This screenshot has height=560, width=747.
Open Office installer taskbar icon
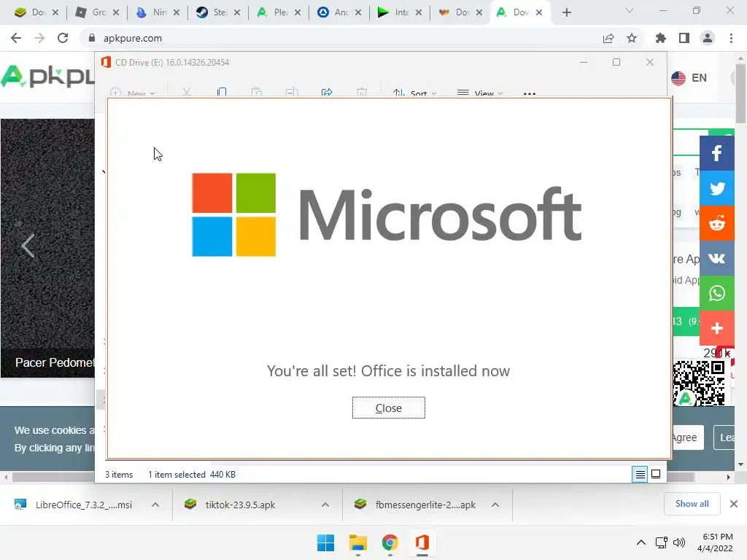tap(422, 542)
